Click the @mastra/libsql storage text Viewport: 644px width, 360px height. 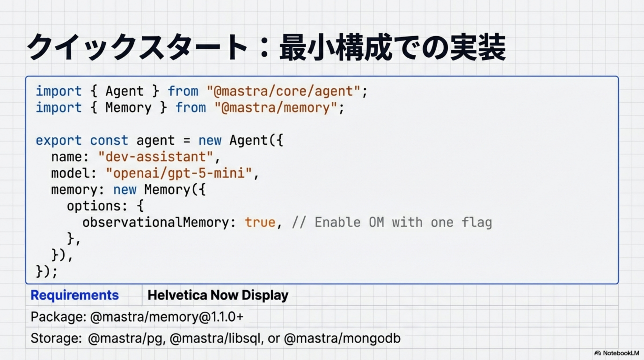(216, 338)
